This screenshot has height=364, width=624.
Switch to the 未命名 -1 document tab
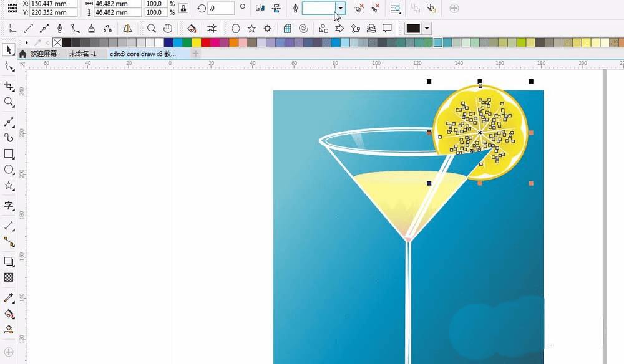(x=83, y=54)
